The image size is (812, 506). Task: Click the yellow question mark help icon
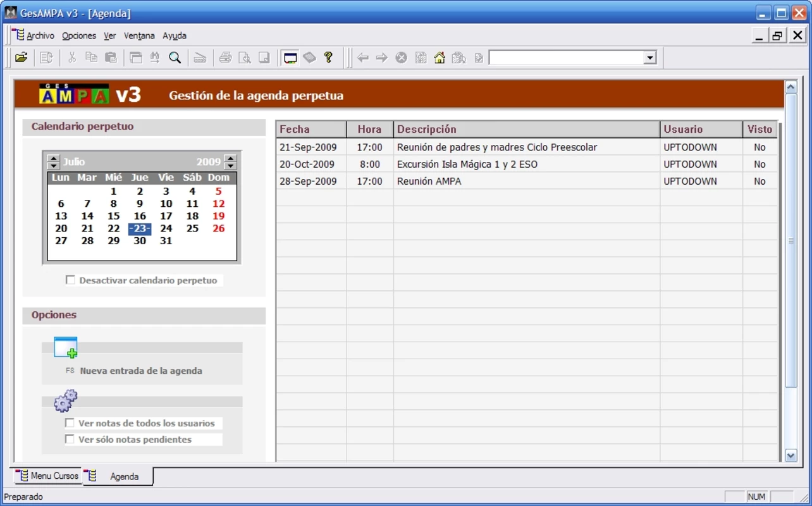coord(328,58)
